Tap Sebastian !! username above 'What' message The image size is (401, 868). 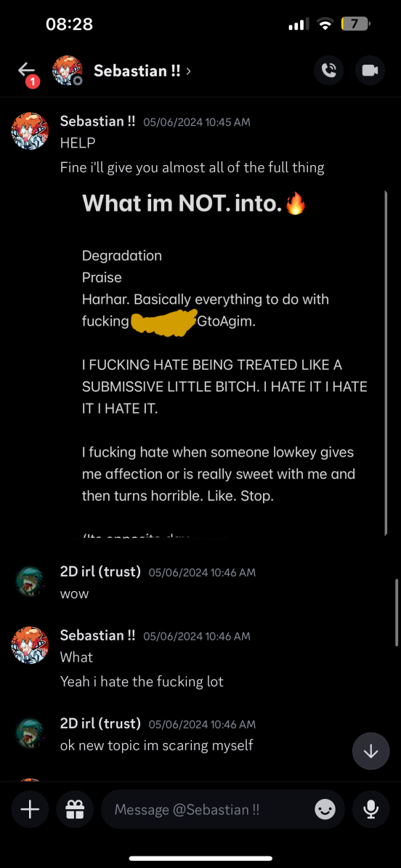point(97,635)
